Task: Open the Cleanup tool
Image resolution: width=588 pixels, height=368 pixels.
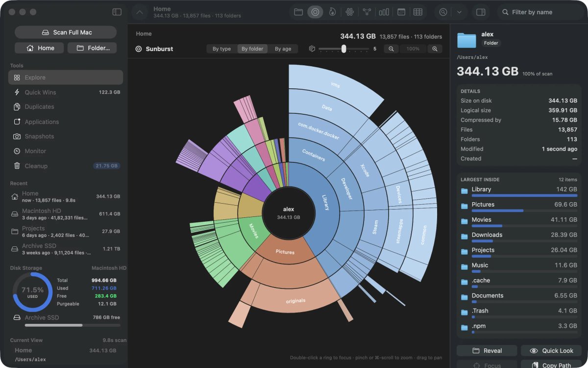Action: click(66, 166)
